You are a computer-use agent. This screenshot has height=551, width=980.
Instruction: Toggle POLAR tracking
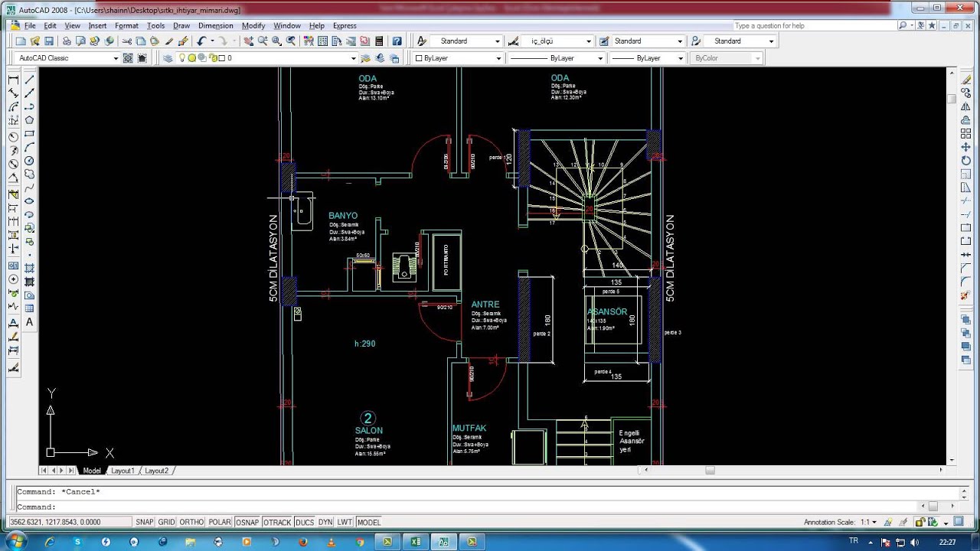tap(220, 522)
